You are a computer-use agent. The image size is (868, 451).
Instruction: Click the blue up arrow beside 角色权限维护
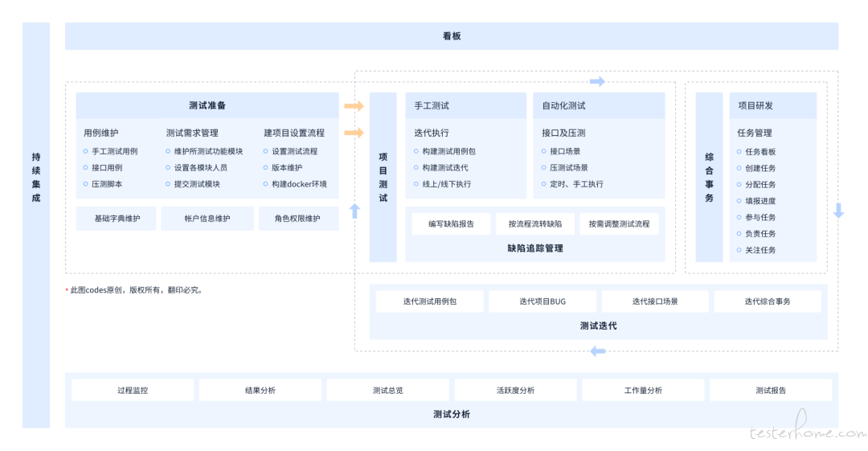354,211
